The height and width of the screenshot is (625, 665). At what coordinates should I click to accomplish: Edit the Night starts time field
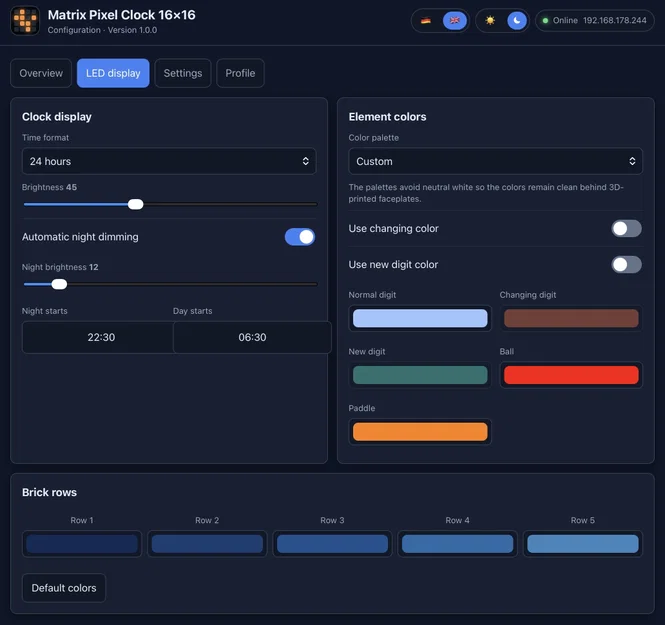[101, 337]
